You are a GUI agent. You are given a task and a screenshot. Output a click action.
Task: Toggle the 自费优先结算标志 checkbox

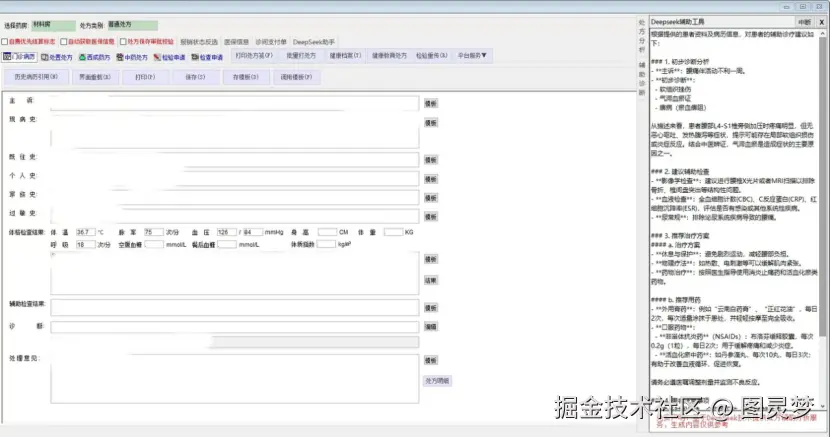coord(5,41)
